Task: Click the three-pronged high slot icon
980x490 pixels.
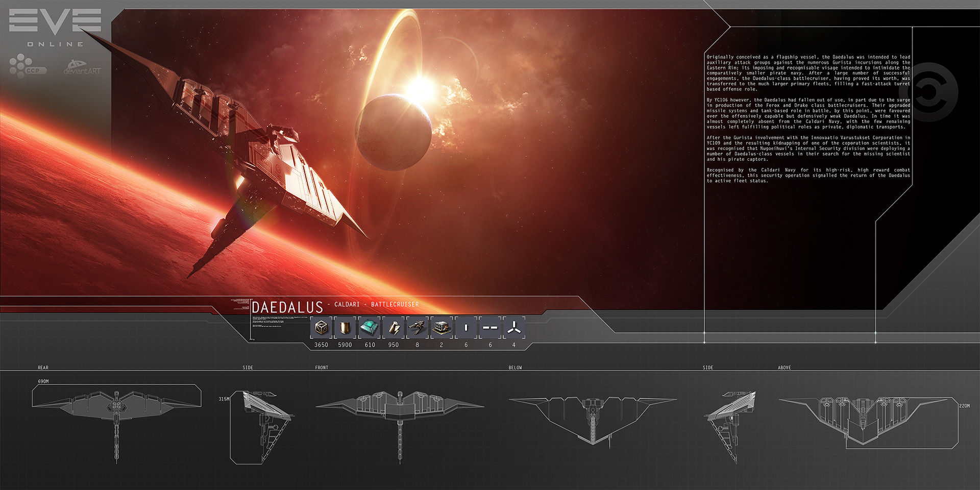Action: coord(514,328)
